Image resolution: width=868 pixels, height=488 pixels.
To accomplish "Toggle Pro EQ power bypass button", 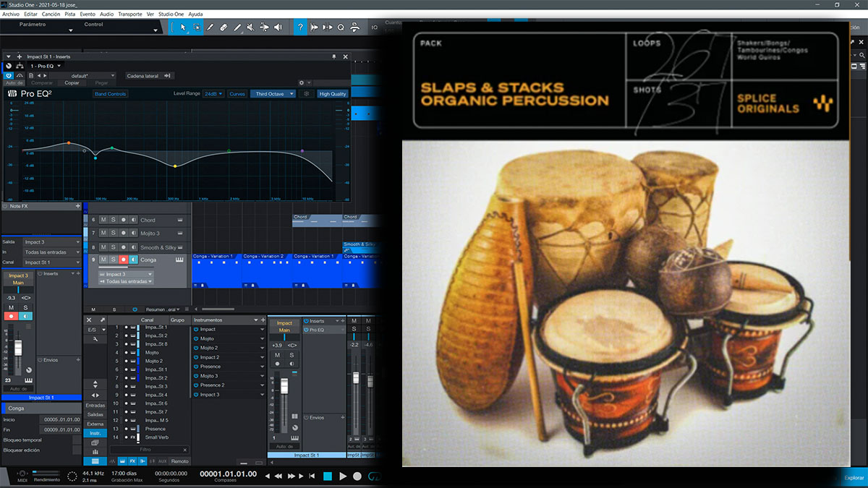I will [x=9, y=74].
